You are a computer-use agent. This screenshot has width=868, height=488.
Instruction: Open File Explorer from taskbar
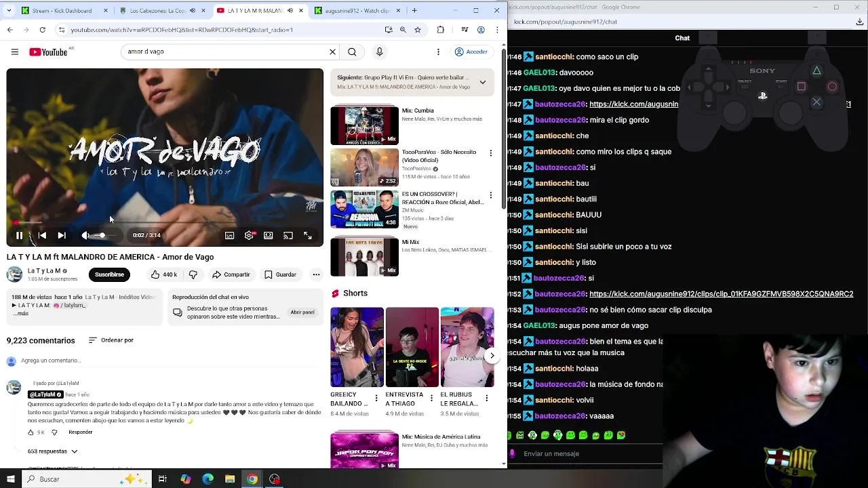pos(230,479)
